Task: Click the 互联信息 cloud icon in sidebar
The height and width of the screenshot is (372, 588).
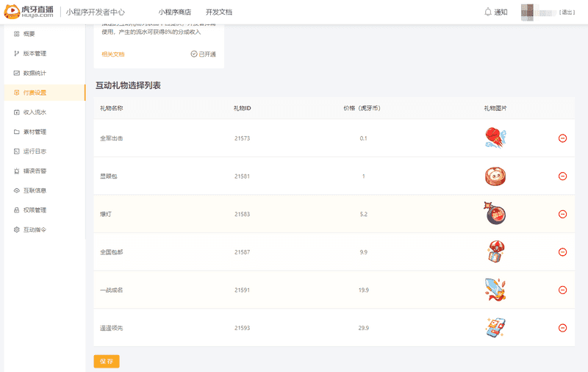Action: point(16,190)
